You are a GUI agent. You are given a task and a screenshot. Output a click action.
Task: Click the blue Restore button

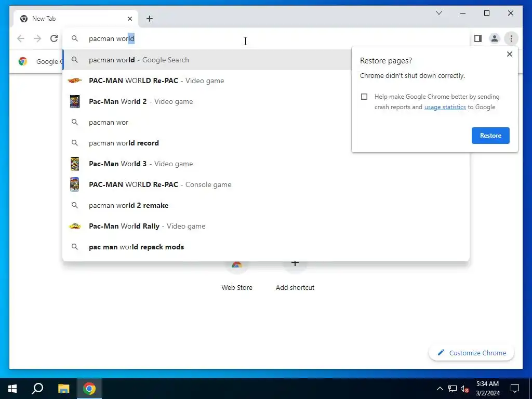pos(490,136)
